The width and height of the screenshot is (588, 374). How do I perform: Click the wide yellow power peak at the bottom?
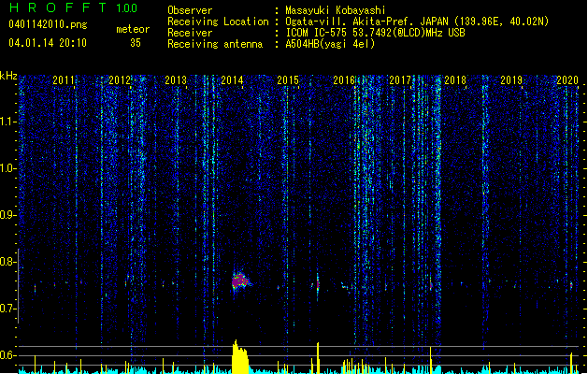(x=240, y=357)
